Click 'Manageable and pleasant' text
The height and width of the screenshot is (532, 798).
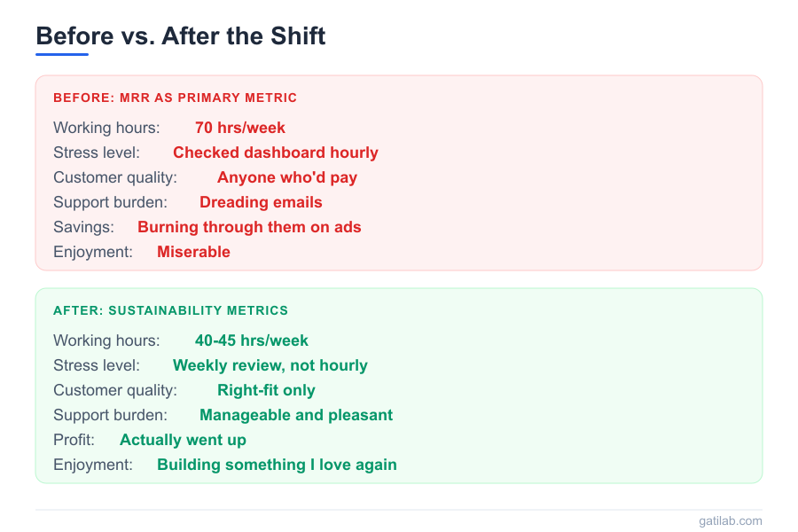(296, 415)
